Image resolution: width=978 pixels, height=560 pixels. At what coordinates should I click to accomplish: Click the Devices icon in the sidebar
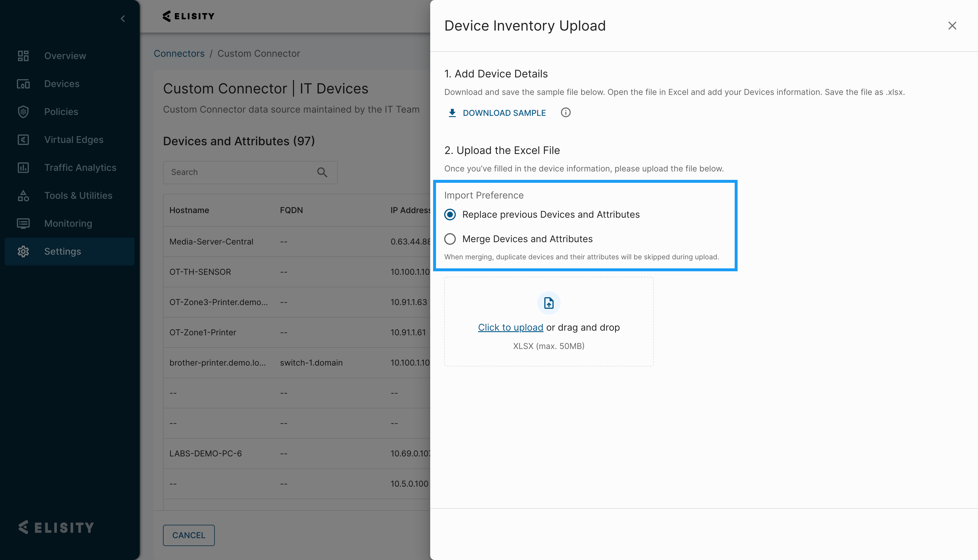[x=23, y=84]
